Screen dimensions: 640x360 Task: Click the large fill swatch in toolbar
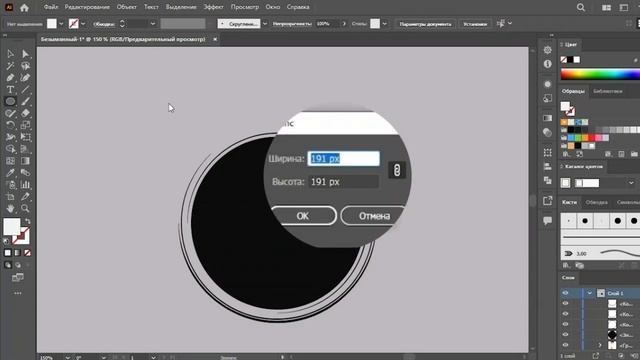pyautogui.click(x=12, y=227)
